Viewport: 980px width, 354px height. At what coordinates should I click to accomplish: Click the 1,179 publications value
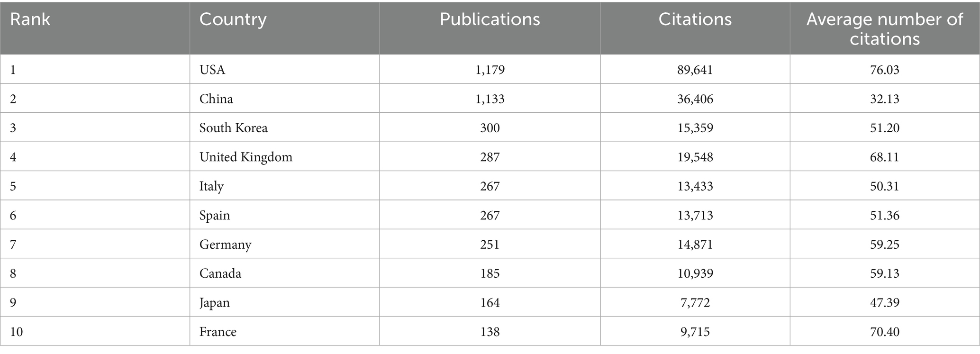(x=490, y=70)
